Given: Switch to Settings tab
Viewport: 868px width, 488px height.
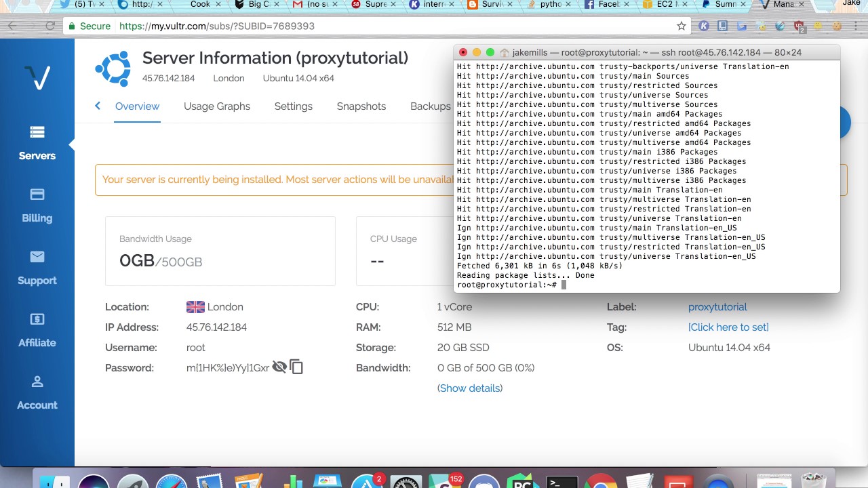Looking at the screenshot, I should [x=293, y=106].
